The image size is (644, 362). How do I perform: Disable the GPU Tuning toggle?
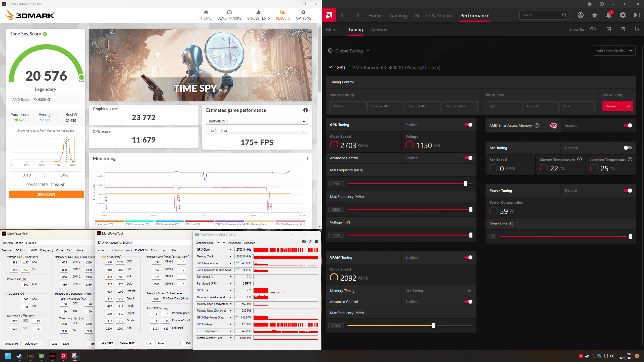468,125
